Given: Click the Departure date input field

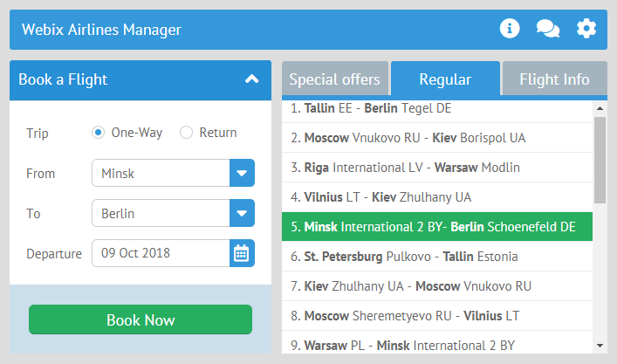Looking at the screenshot, I should click(x=161, y=253).
